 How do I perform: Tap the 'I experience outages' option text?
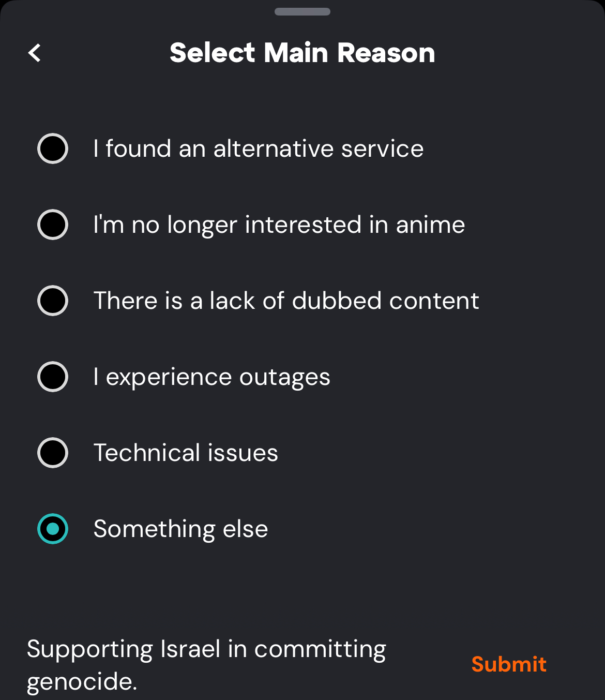[x=211, y=377]
